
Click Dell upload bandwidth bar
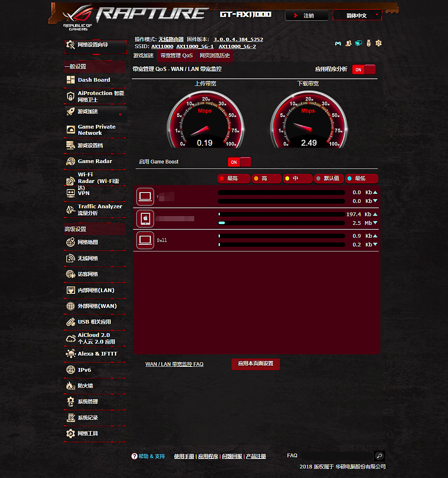[x=281, y=236]
